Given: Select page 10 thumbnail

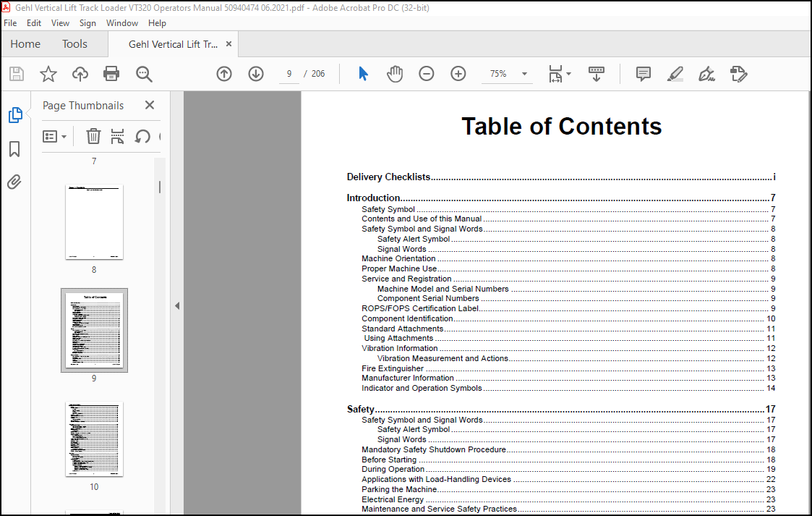Looking at the screenshot, I should [x=94, y=439].
